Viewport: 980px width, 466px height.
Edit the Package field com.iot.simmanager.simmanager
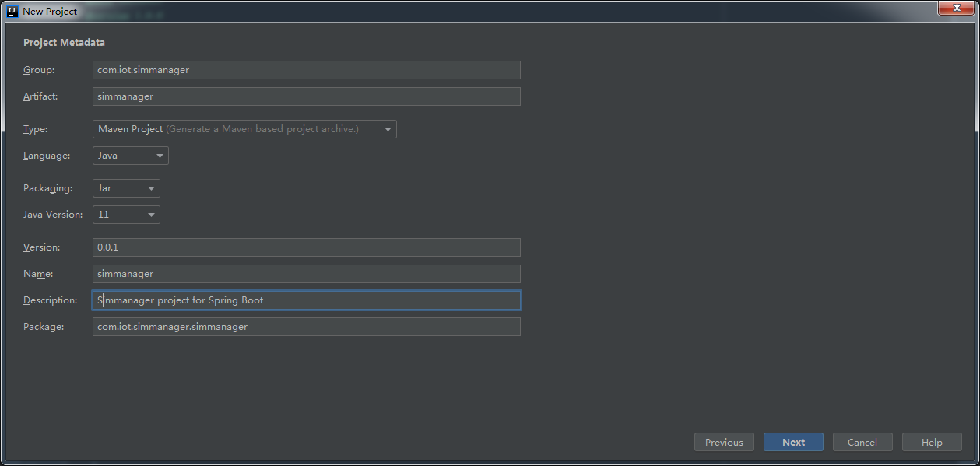click(307, 327)
